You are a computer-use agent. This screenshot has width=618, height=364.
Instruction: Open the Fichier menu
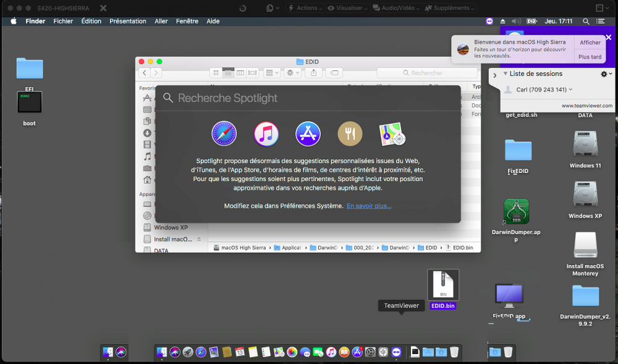(x=63, y=21)
